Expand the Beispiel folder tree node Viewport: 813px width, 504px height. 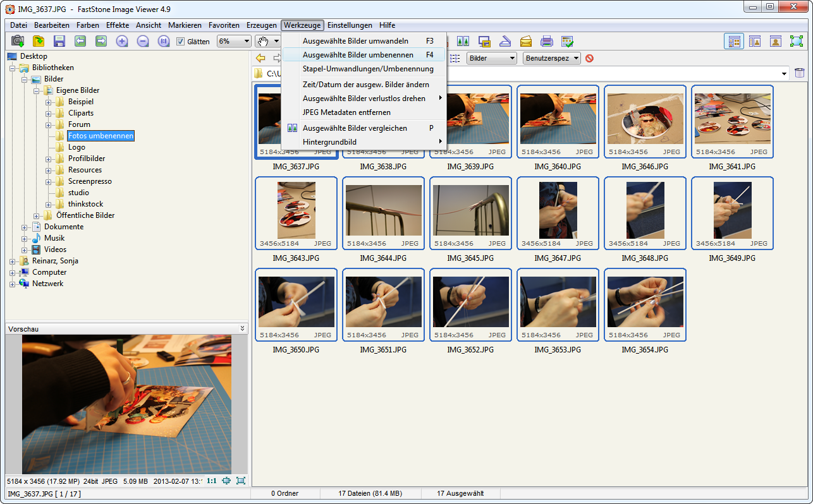pos(49,102)
